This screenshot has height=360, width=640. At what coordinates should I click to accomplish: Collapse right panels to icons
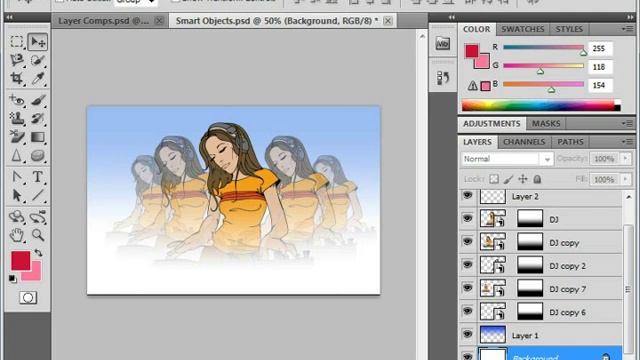[631, 17]
